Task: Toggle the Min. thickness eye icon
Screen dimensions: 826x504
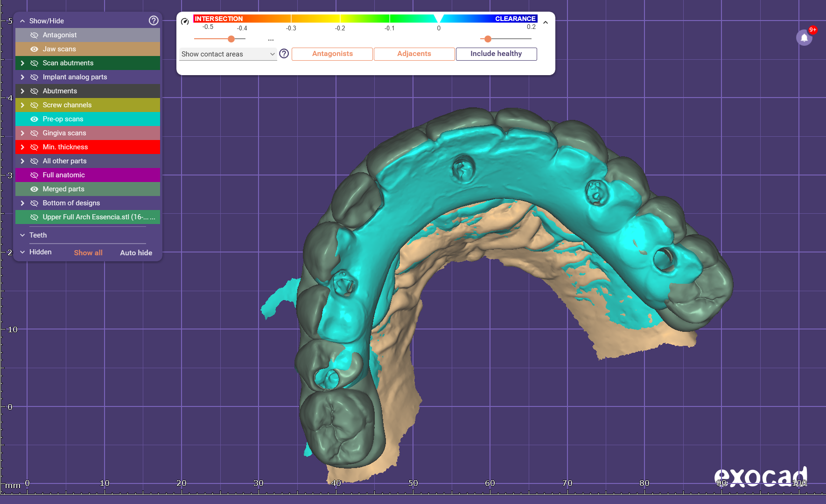Action: tap(34, 147)
